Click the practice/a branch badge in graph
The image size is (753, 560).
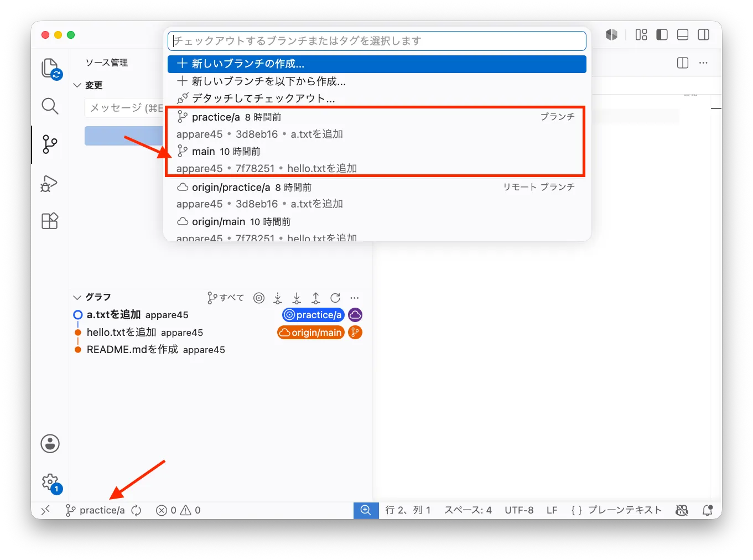[313, 315]
